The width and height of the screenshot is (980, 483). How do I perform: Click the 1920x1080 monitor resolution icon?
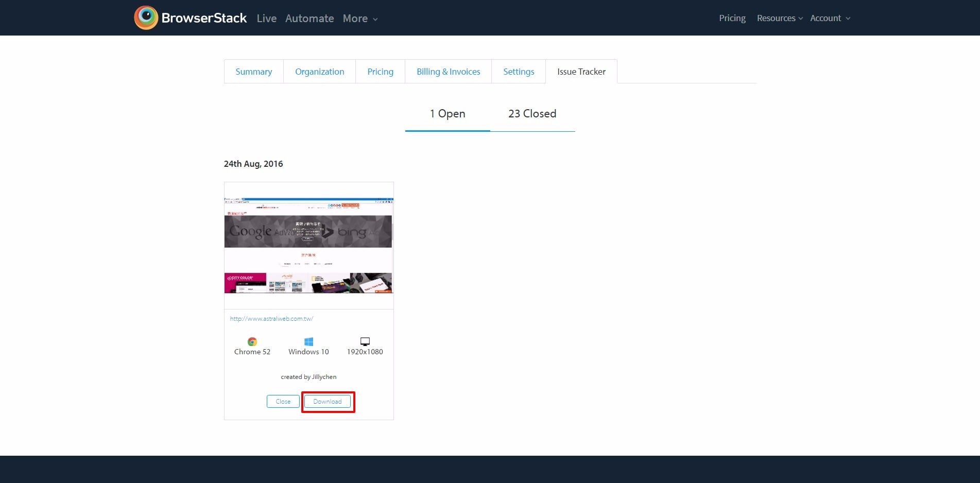coord(365,342)
